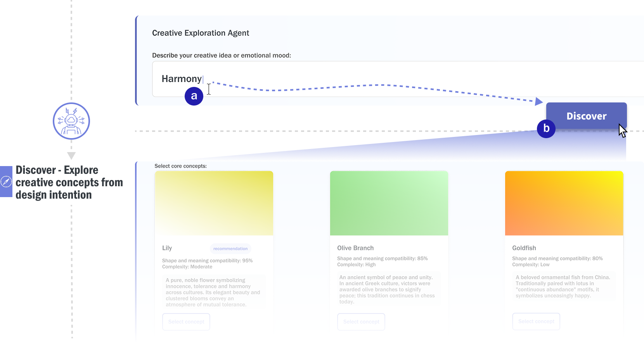This screenshot has height=343, width=644.
Task: Select the green Olive Branch concept image
Action: pyautogui.click(x=389, y=203)
